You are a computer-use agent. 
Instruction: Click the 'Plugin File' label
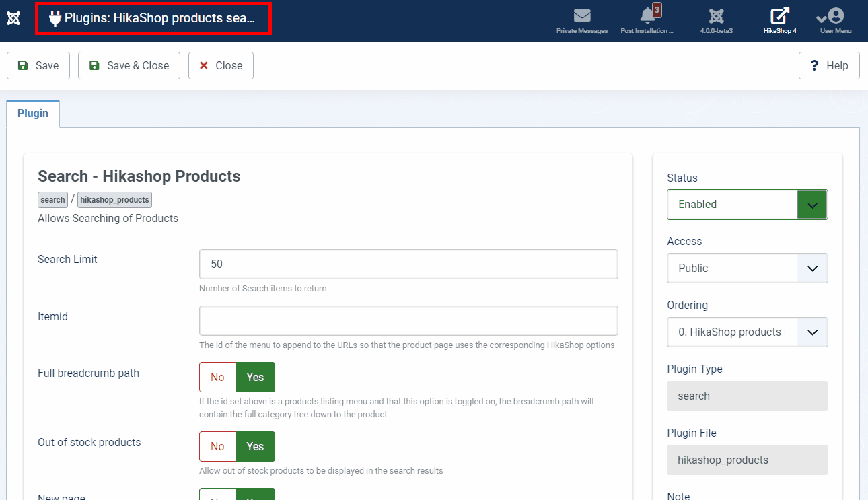[x=692, y=433]
